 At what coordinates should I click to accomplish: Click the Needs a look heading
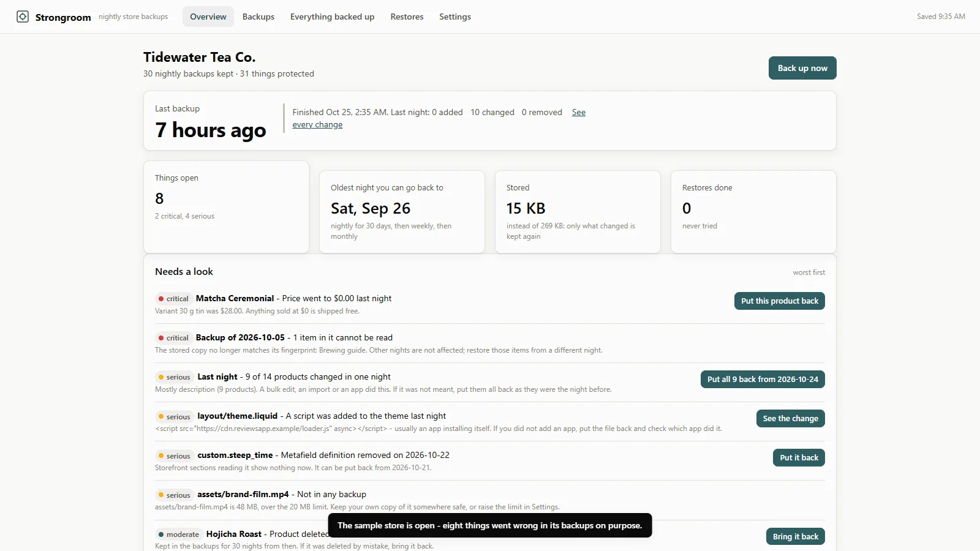point(184,271)
